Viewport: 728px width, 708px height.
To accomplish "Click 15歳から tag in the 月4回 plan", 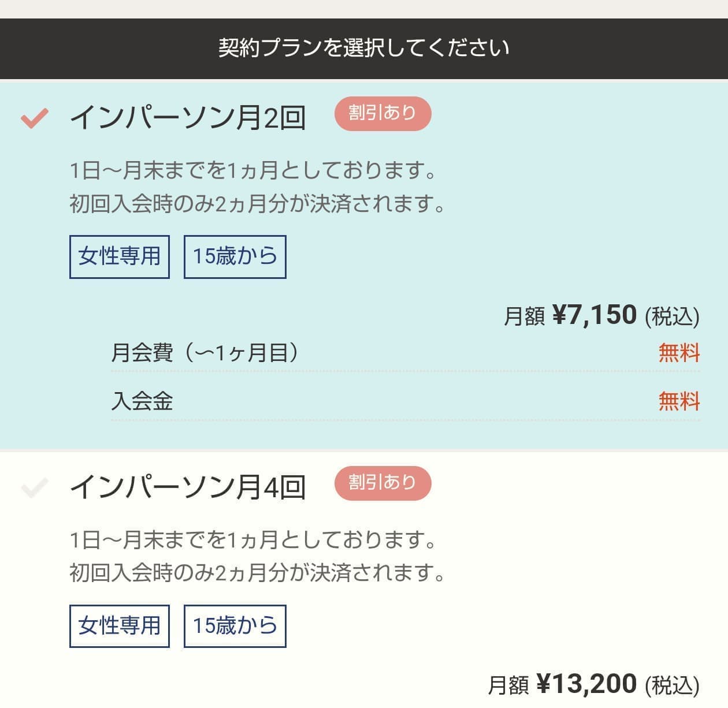I will click(235, 626).
